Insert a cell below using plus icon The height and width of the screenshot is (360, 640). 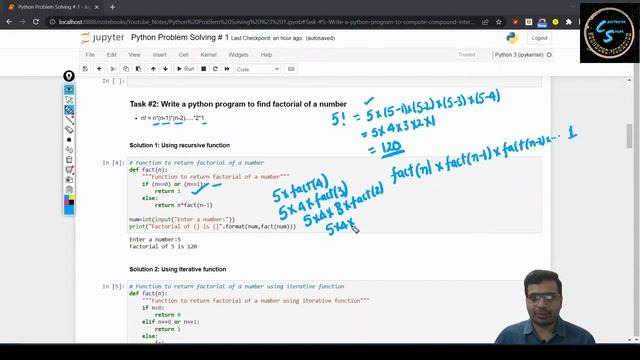[x=99, y=69]
